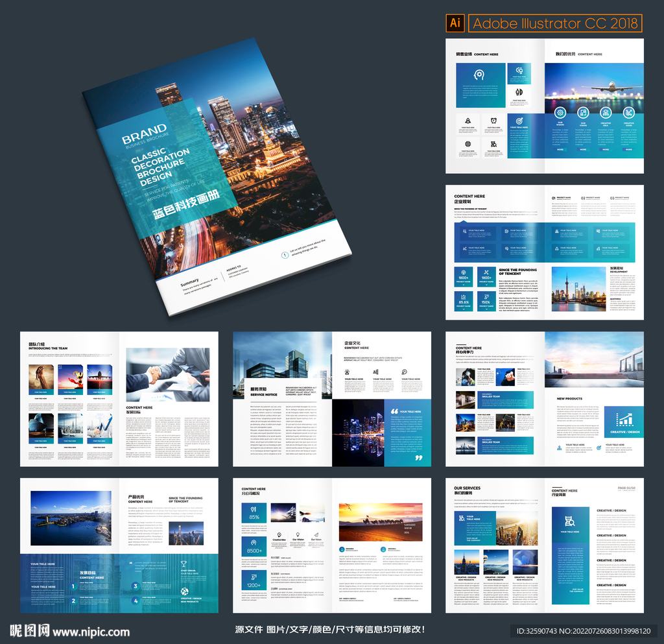Screen dimensions: 664x644
Task: Click the circle icon above OUR VISION
Action: pos(583,113)
